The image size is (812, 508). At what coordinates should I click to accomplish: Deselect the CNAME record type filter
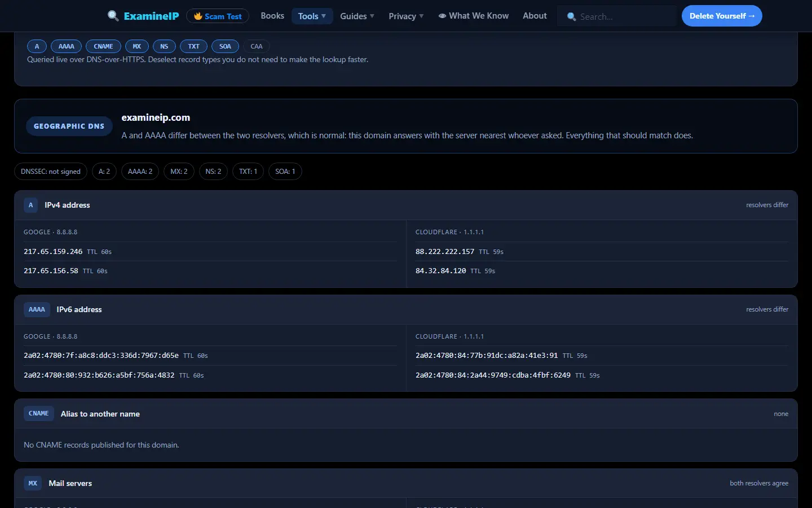[x=103, y=46]
